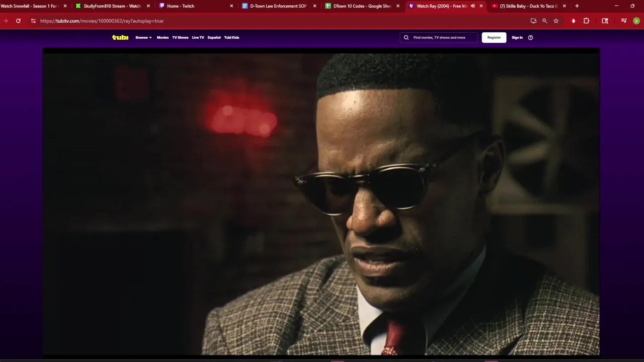Click the search magnifier icon

pos(406,37)
